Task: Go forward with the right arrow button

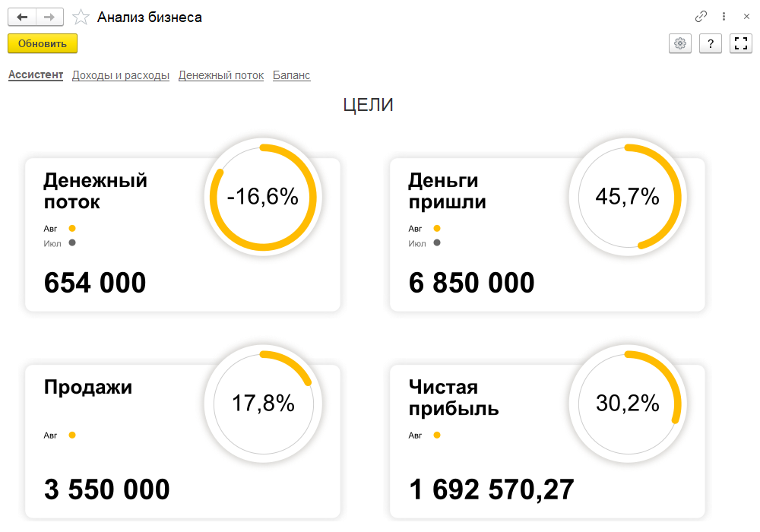Action: [x=49, y=17]
